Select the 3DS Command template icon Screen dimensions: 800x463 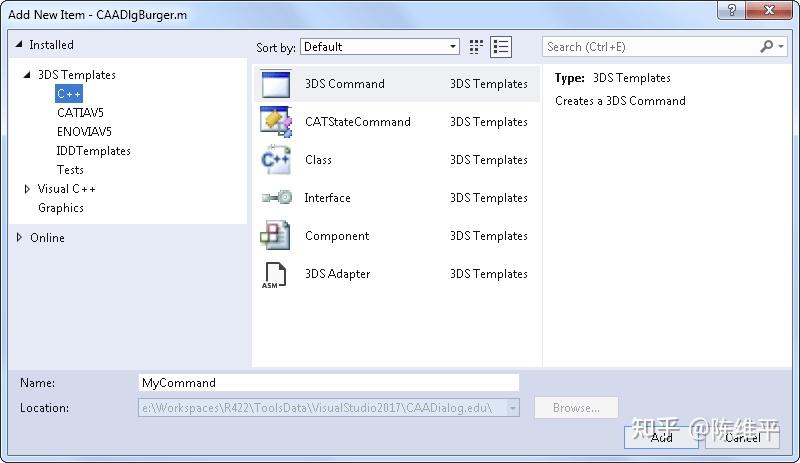(276, 84)
